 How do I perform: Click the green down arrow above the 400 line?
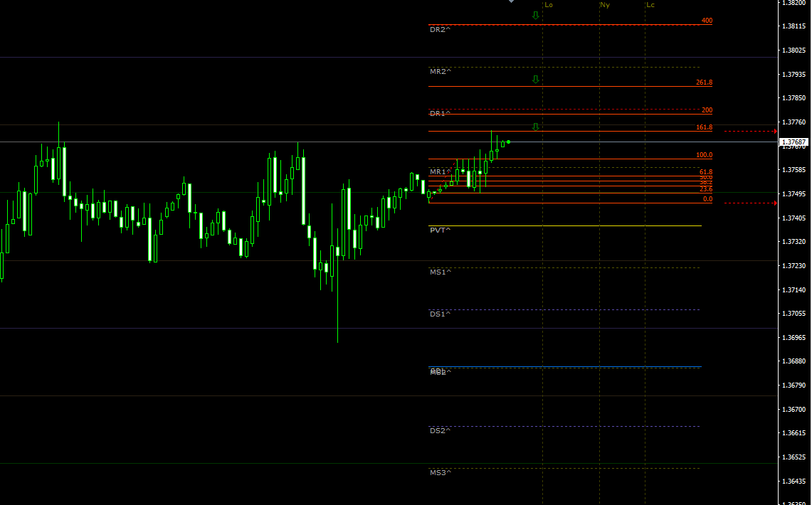point(535,15)
